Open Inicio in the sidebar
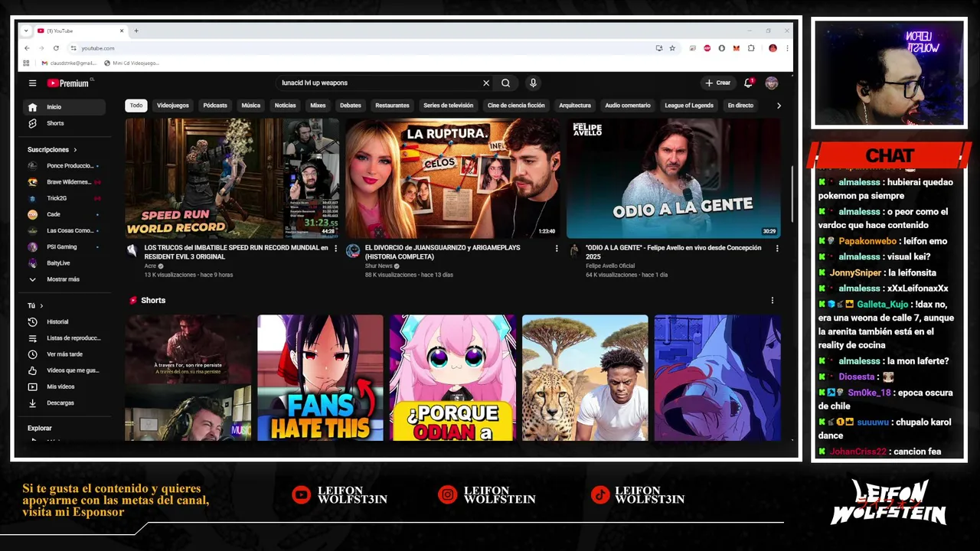This screenshot has height=551, width=980. pyautogui.click(x=64, y=107)
